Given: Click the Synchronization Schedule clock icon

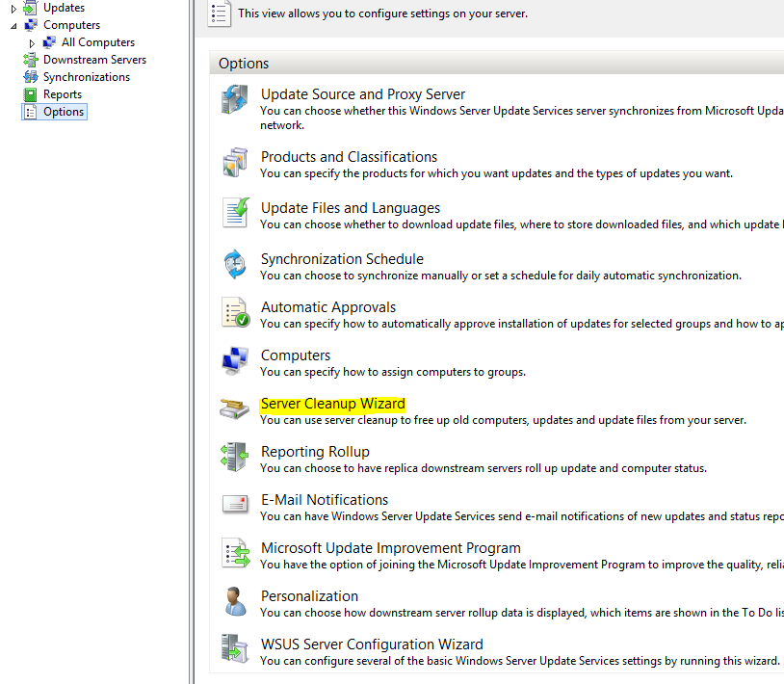Looking at the screenshot, I should click(x=235, y=264).
